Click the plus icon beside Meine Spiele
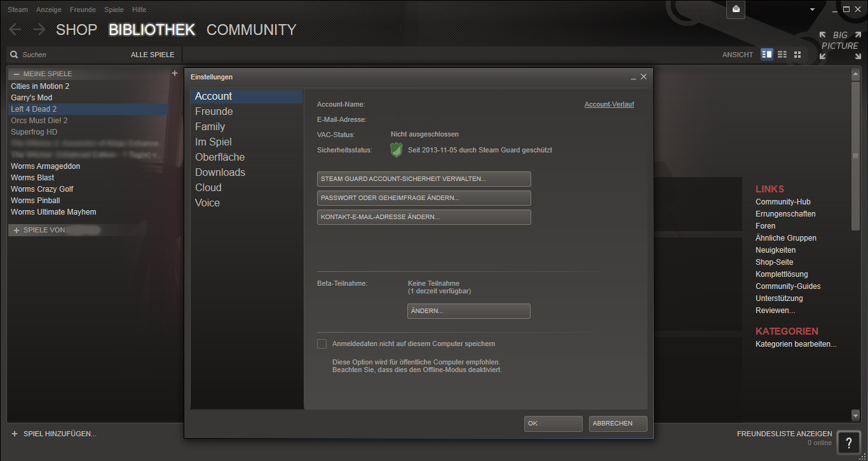The image size is (868, 461). (x=175, y=73)
